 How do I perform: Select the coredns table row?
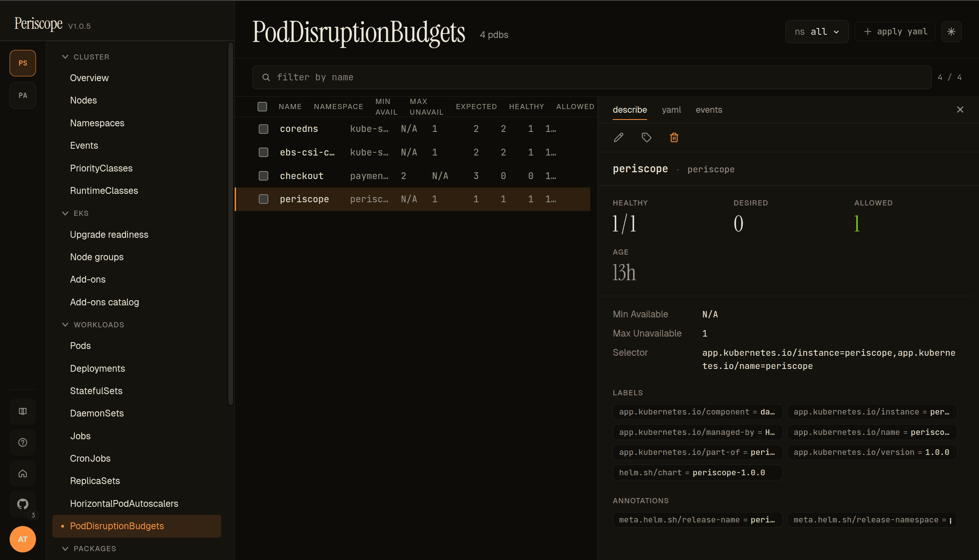(413, 129)
